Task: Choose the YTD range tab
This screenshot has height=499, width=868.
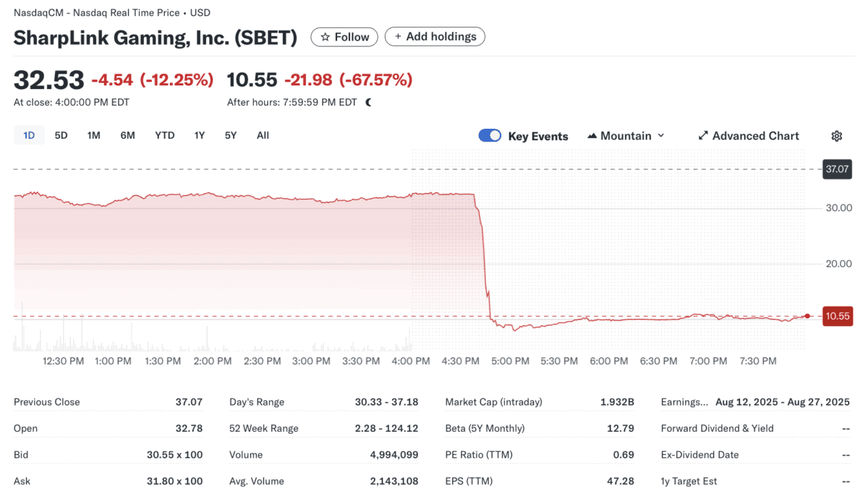Action: pos(165,135)
